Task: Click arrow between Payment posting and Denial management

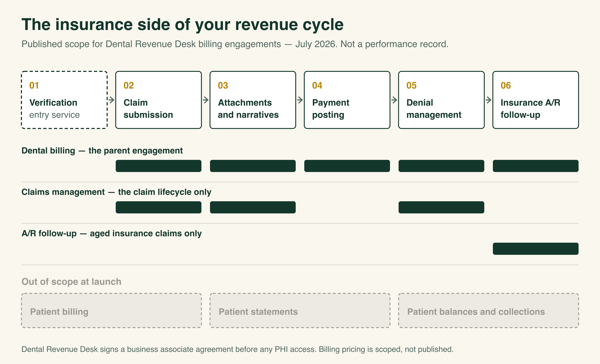Action: click(x=394, y=100)
